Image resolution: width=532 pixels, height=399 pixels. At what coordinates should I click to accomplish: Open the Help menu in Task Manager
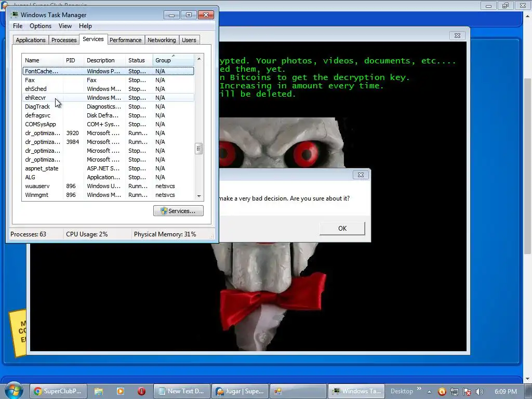coord(85,26)
